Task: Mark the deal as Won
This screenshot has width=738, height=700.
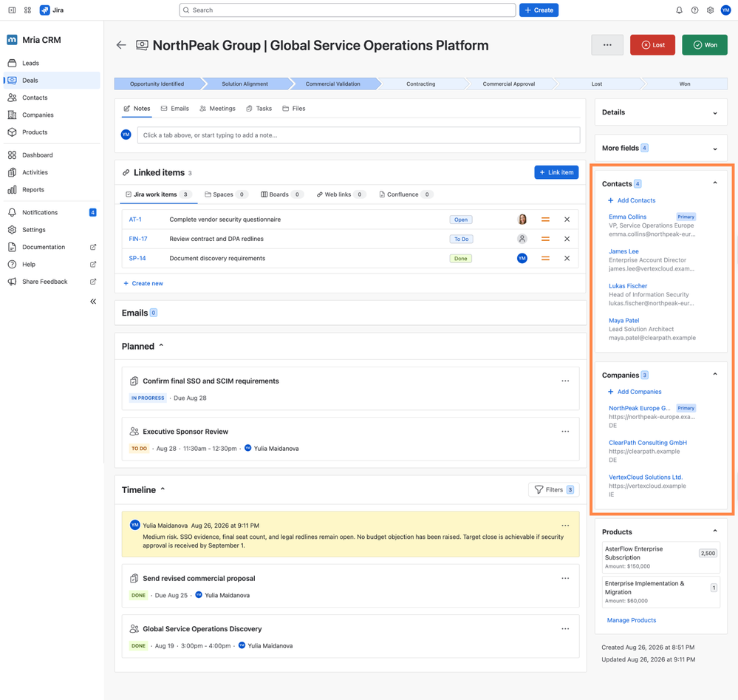Action: [705, 45]
